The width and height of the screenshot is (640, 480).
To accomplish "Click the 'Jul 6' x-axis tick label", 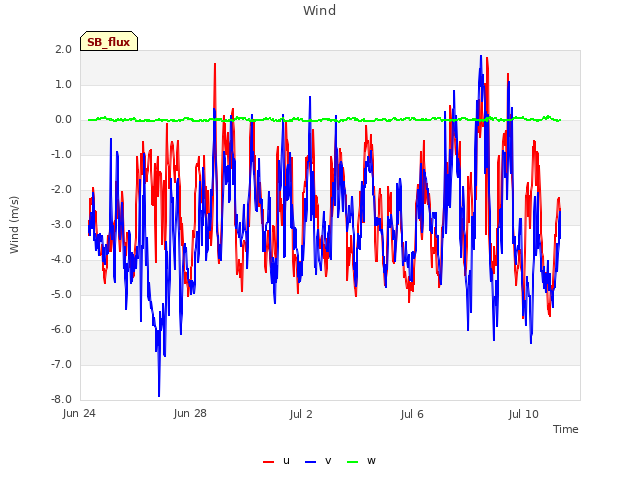I will (412, 414).
